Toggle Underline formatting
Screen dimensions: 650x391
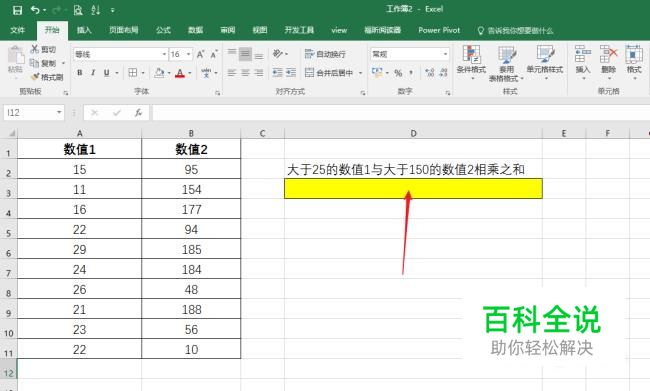107,73
